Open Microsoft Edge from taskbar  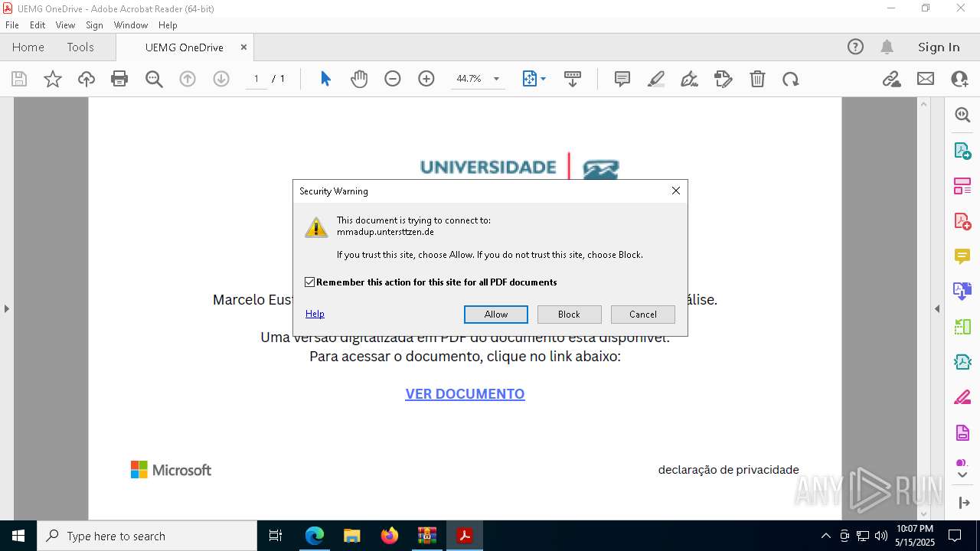point(315,536)
